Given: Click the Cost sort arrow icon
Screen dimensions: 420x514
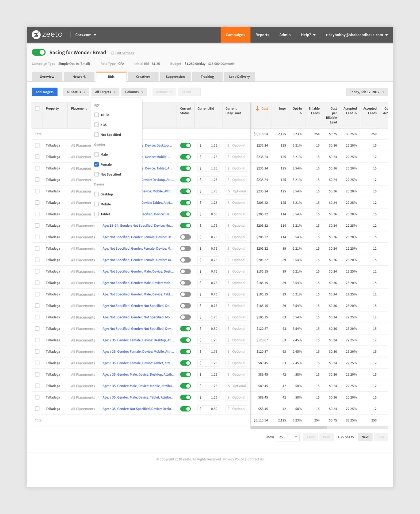Looking at the screenshot, I should point(257,108).
